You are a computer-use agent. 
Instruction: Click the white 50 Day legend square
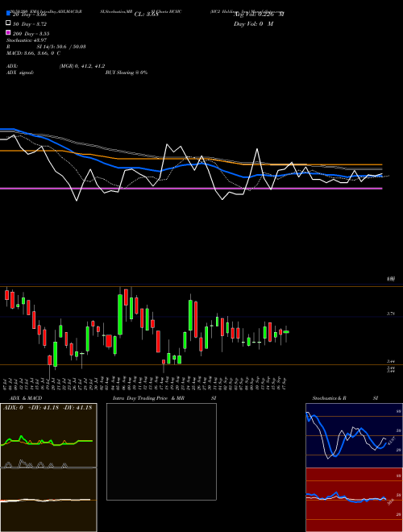point(8,23)
